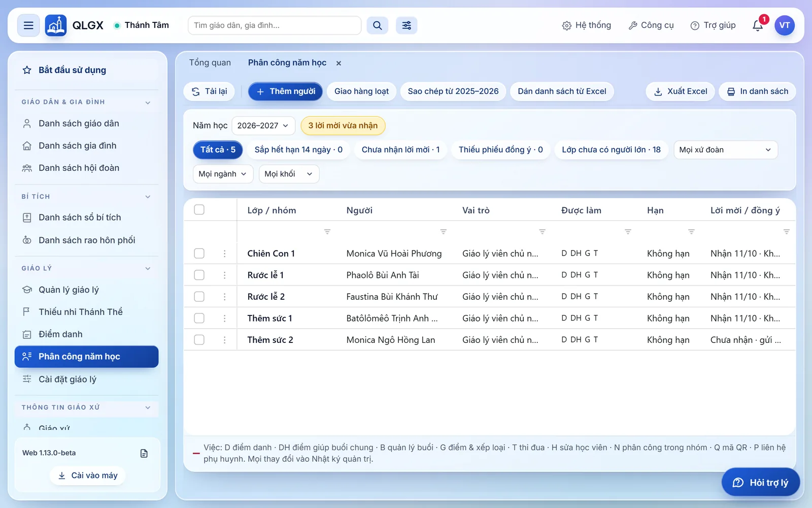This screenshot has width=812, height=508.
Task: Open the Trợ giúp menu
Action: (713, 25)
